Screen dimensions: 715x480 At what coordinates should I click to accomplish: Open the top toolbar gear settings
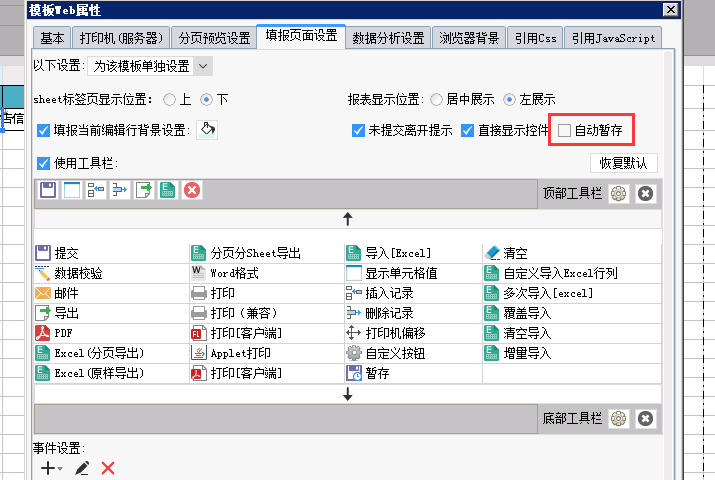(x=618, y=194)
